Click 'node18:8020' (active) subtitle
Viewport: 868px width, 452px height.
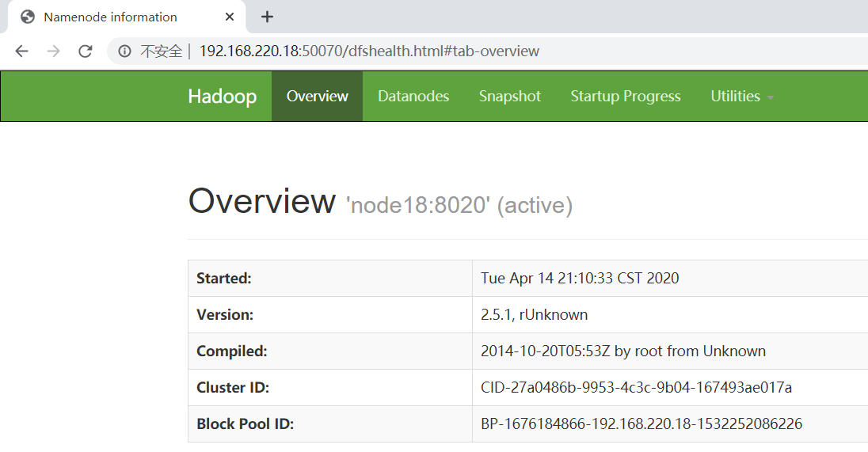pos(459,205)
